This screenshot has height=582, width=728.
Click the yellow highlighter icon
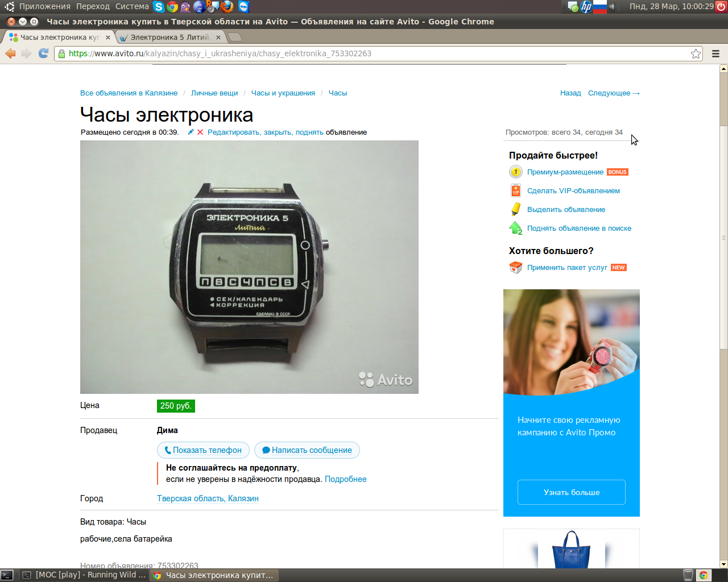tap(515, 209)
